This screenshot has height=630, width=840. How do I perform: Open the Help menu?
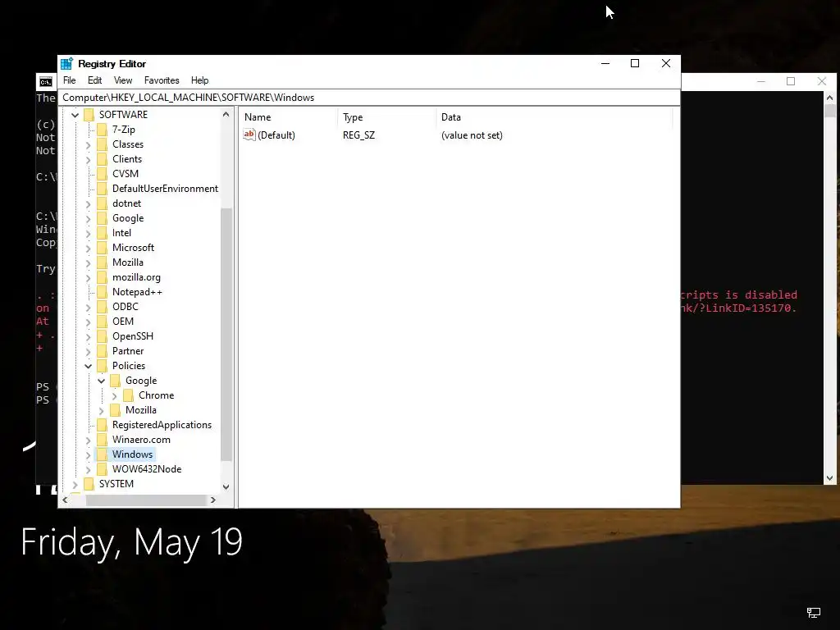pyautogui.click(x=200, y=80)
